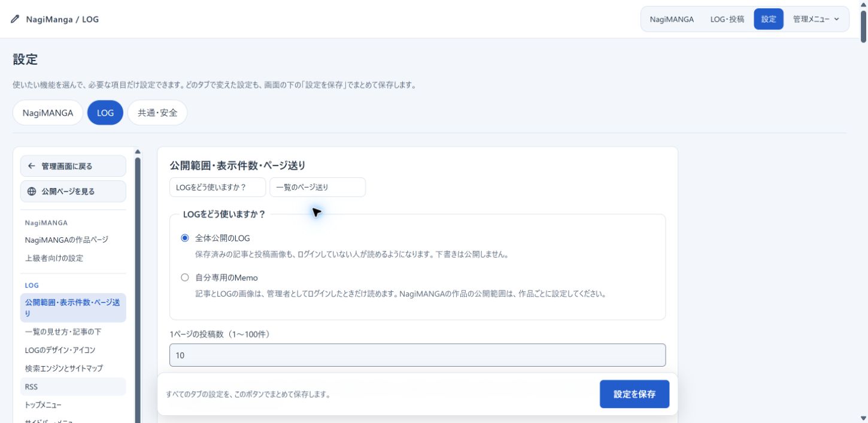Viewport: 868px width, 423px height.
Task: Switch to the LOG settings tab
Action: [x=105, y=113]
